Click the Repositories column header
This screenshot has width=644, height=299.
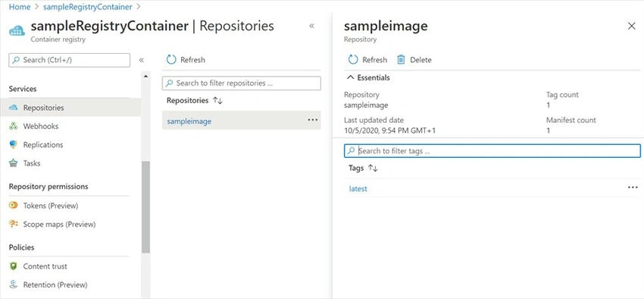click(188, 100)
